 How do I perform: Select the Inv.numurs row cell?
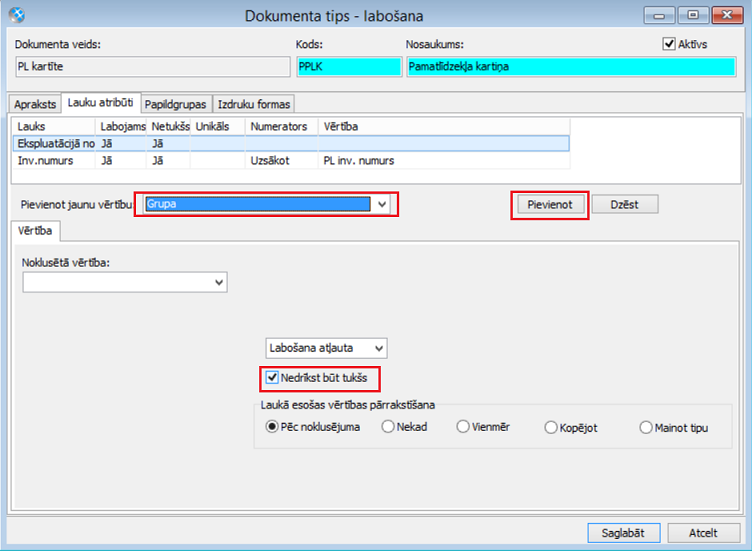54,161
